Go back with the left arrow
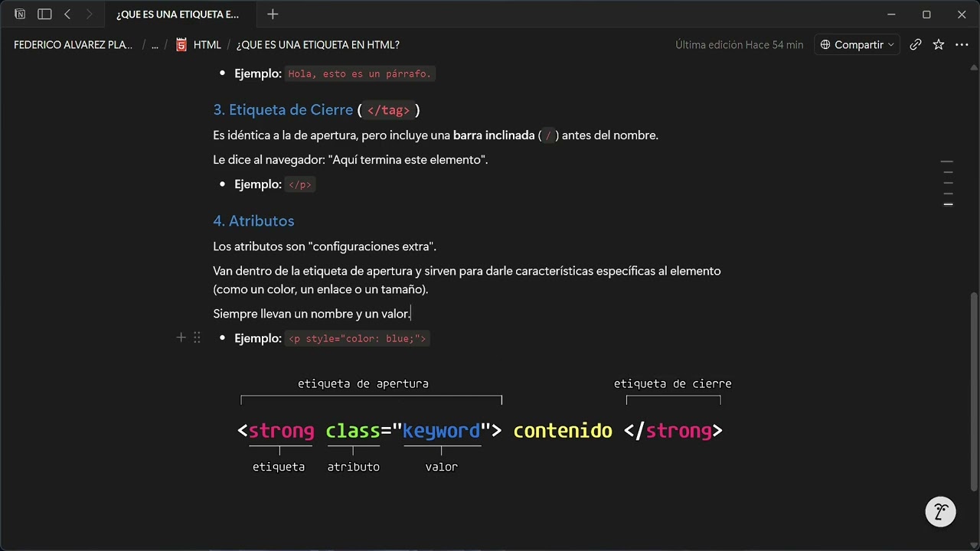The height and width of the screenshot is (551, 980). pos(67,15)
